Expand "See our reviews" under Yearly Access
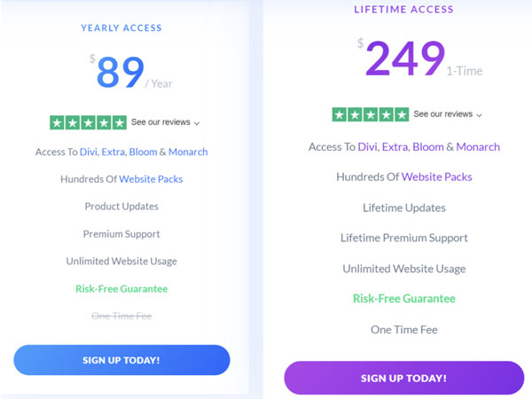Screen dimensions: 532x399 [x=166, y=122]
